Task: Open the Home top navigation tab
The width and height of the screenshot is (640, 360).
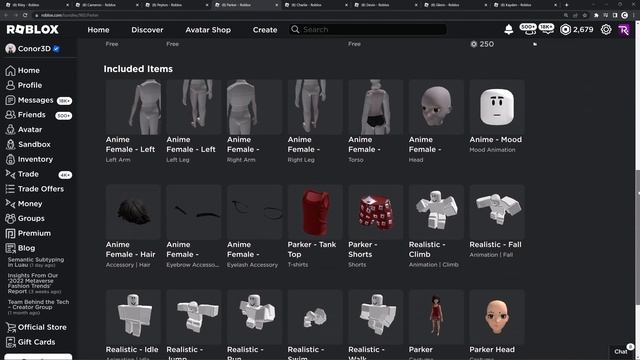Action: point(98,30)
